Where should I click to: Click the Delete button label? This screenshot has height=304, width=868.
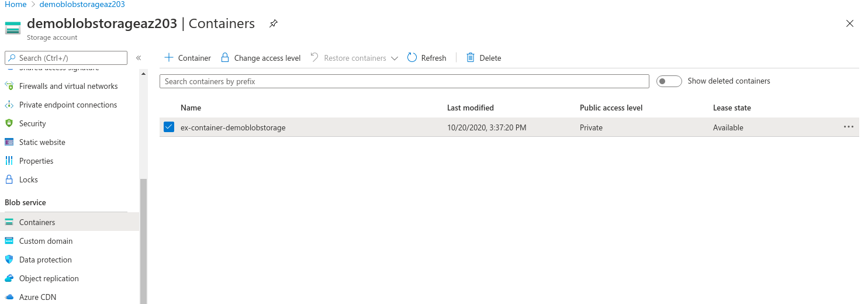[490, 58]
